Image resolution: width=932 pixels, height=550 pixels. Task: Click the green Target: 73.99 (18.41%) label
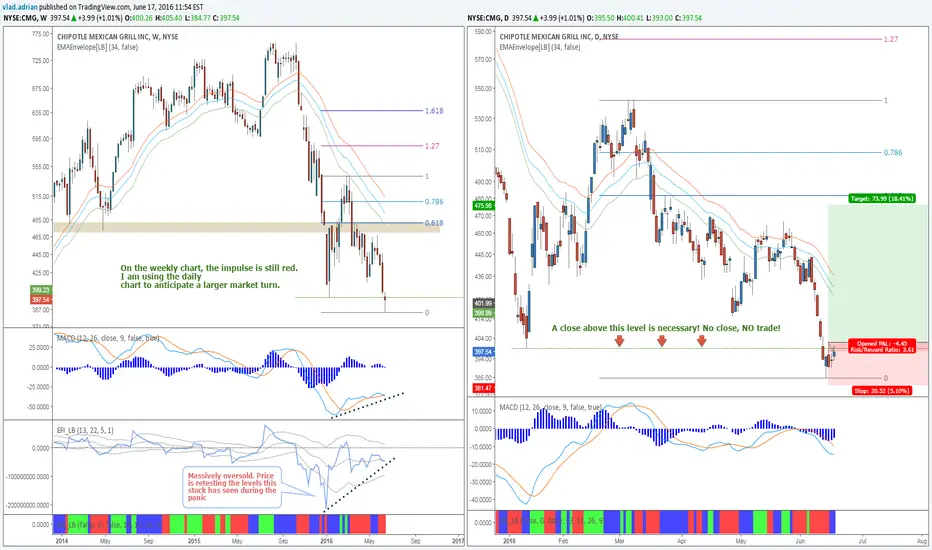882,199
